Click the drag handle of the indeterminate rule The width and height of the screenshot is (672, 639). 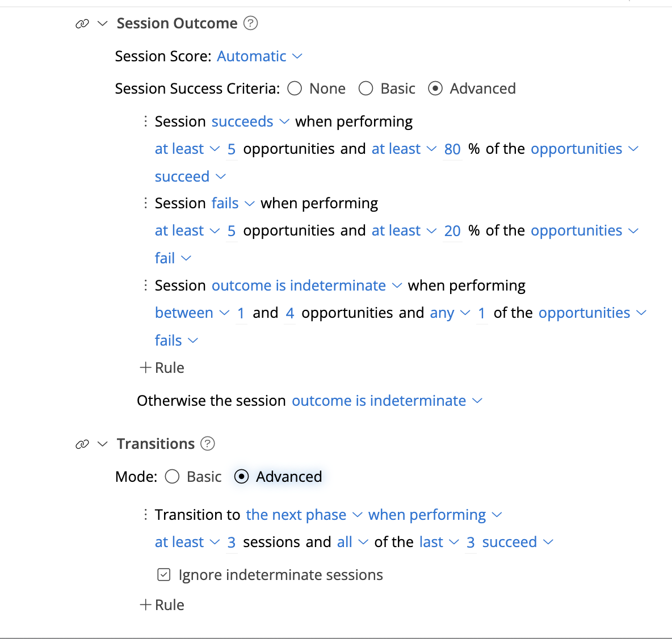(145, 285)
